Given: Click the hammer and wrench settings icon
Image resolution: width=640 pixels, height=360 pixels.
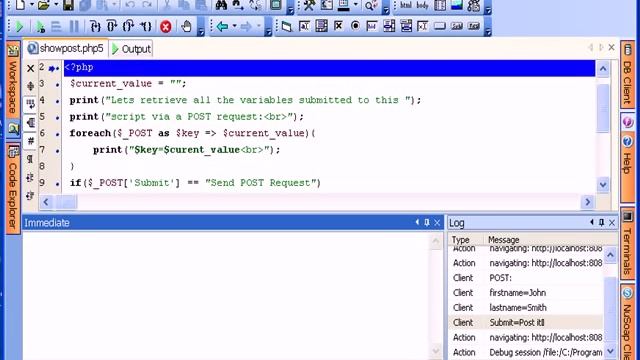Looking at the screenshot, I should [x=309, y=5].
